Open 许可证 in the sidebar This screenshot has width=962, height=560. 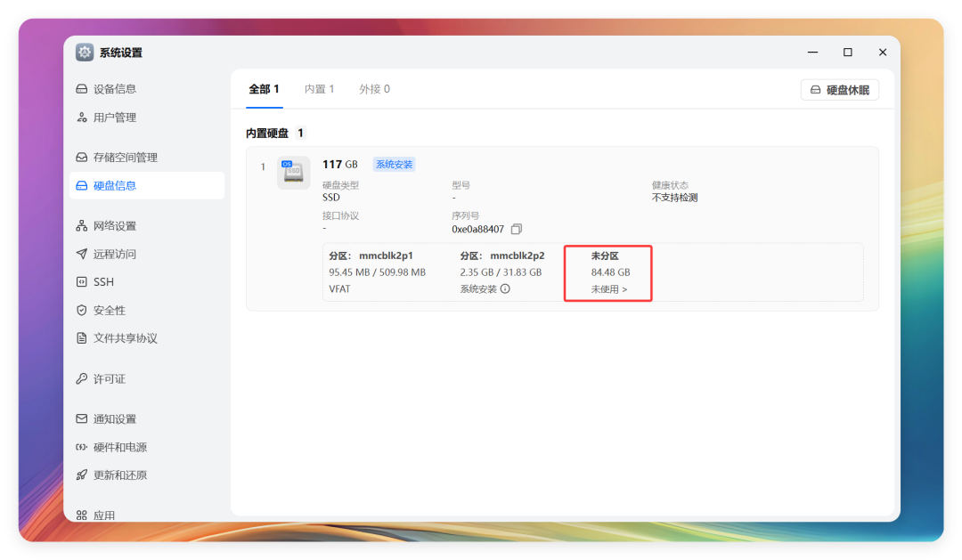(147, 378)
